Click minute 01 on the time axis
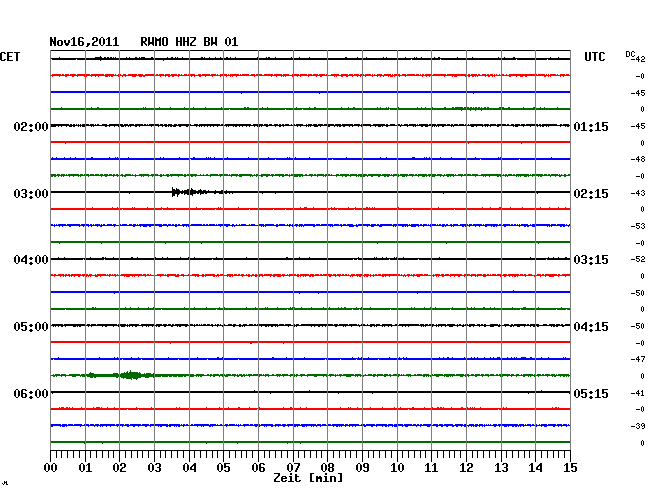Screen dimensions: 650x494 (x=85, y=468)
